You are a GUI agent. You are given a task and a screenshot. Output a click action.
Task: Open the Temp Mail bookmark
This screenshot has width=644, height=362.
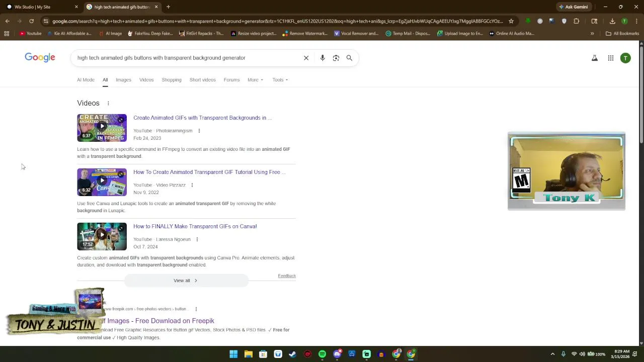(x=408, y=34)
